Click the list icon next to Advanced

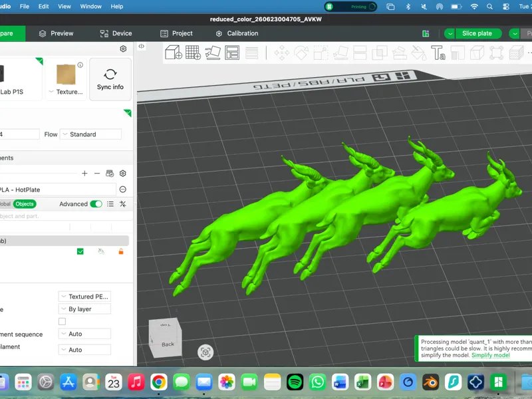[x=110, y=204]
